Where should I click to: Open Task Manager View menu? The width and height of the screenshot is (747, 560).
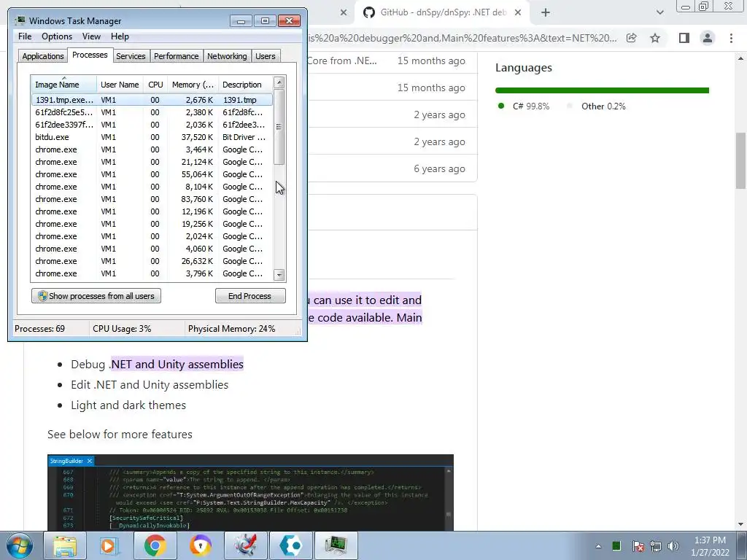91,36
